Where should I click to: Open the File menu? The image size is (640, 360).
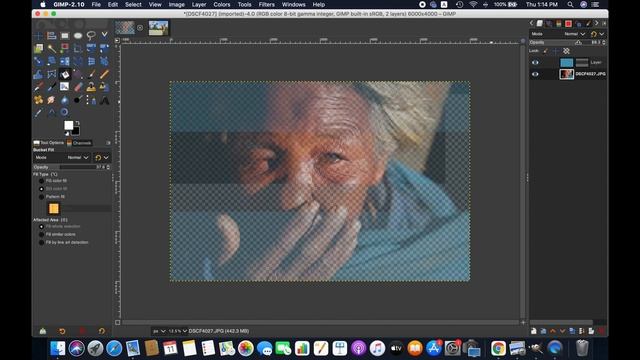click(96, 4)
